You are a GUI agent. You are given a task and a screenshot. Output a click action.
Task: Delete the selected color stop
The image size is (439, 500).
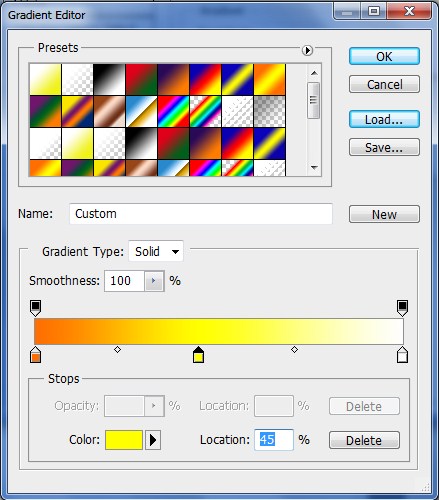[364, 440]
